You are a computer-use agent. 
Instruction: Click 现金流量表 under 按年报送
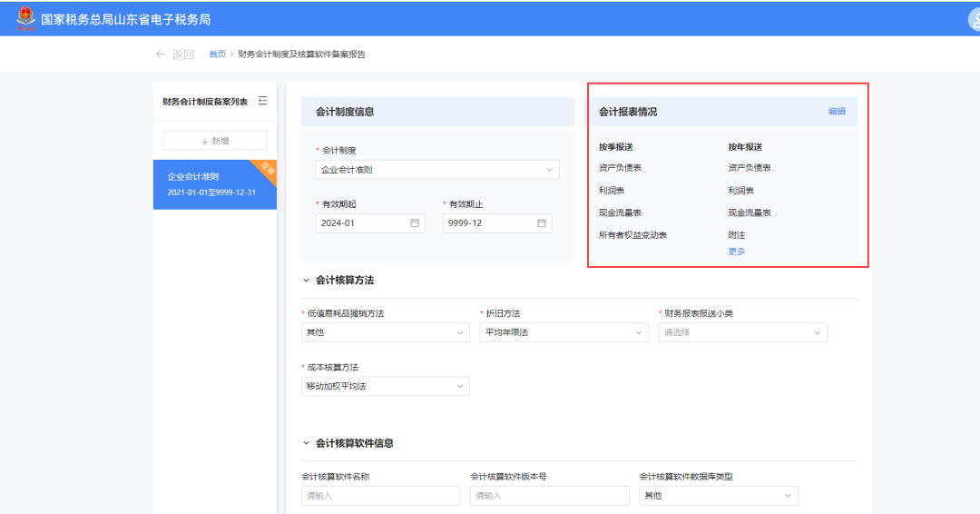[x=750, y=213]
